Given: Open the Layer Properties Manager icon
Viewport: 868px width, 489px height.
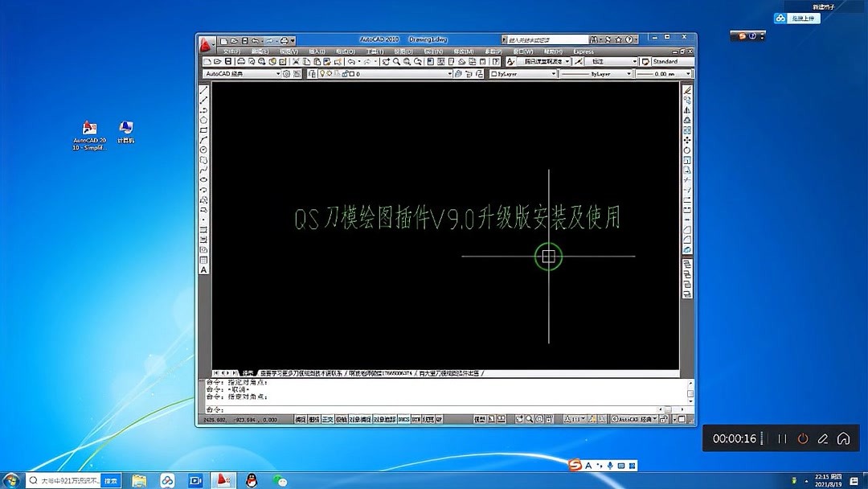Looking at the screenshot, I should point(313,73).
